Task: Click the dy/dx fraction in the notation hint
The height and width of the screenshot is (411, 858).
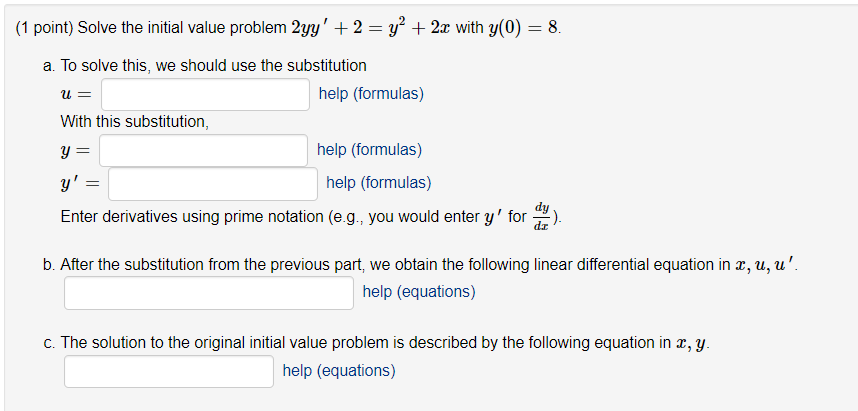Action: [542, 216]
